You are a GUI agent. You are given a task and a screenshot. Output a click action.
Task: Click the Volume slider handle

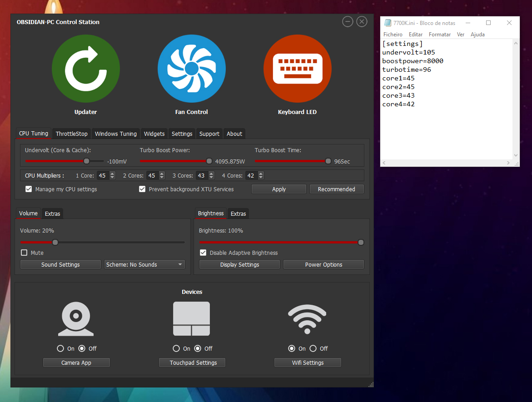pyautogui.click(x=55, y=242)
